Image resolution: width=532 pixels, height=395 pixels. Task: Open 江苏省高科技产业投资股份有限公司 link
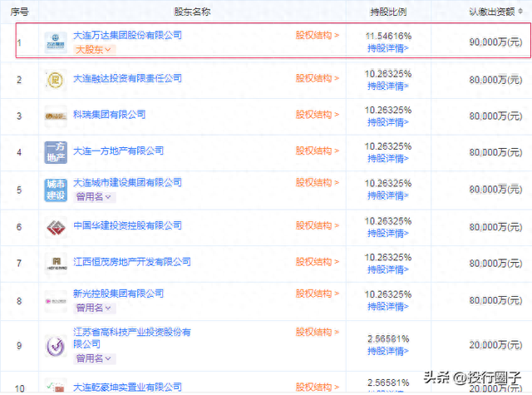click(x=132, y=338)
